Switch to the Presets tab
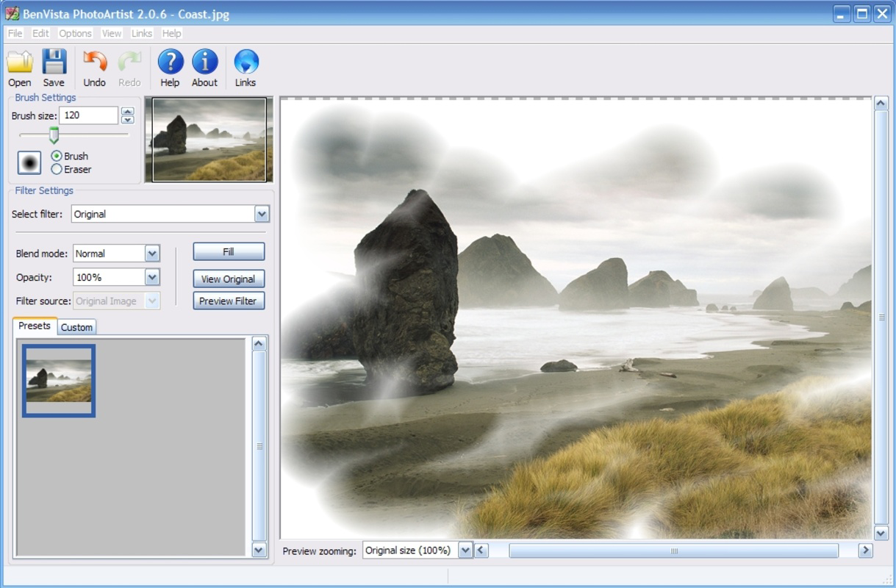The image size is (896, 588). click(35, 326)
